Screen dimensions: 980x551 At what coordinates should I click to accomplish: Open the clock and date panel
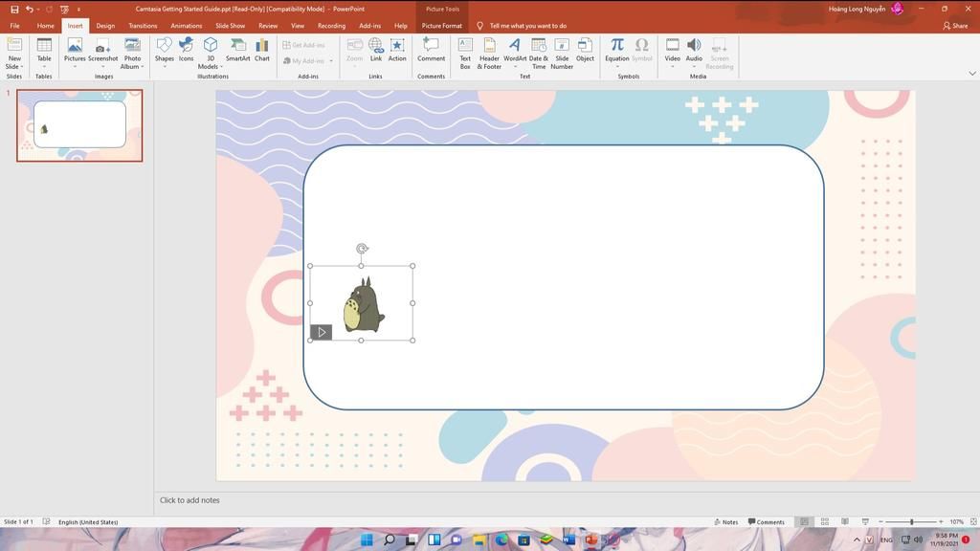(945, 540)
